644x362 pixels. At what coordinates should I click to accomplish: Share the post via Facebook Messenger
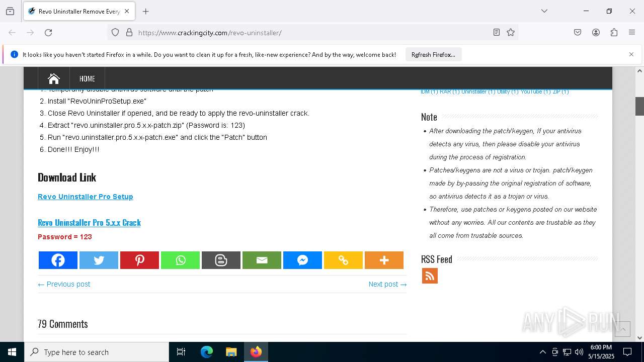[302, 260]
